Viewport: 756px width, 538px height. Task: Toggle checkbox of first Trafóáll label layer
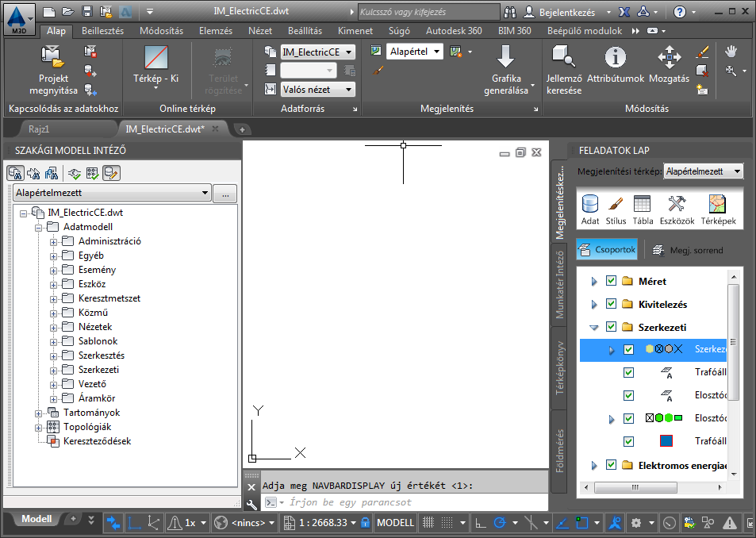628,373
